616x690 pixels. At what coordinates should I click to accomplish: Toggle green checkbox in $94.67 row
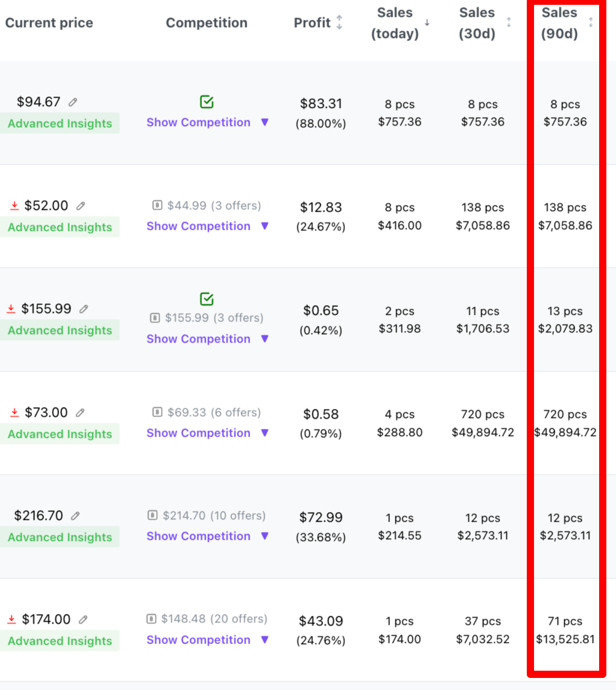point(207,102)
